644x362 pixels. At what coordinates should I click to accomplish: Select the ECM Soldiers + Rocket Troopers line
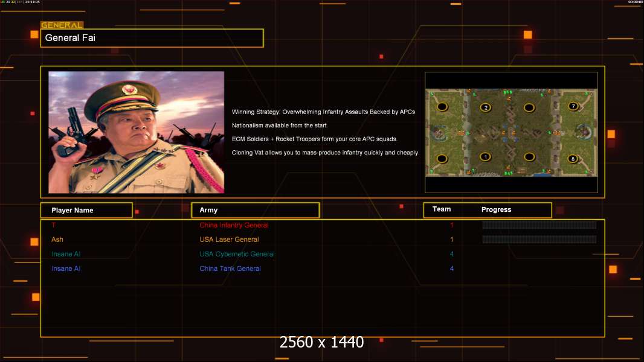pos(315,139)
